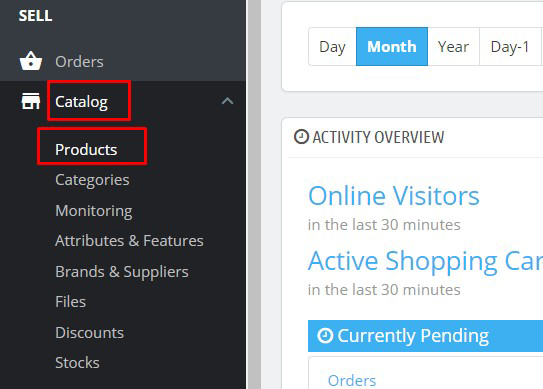Open Monitoring submenu item
543x389 pixels.
point(94,211)
